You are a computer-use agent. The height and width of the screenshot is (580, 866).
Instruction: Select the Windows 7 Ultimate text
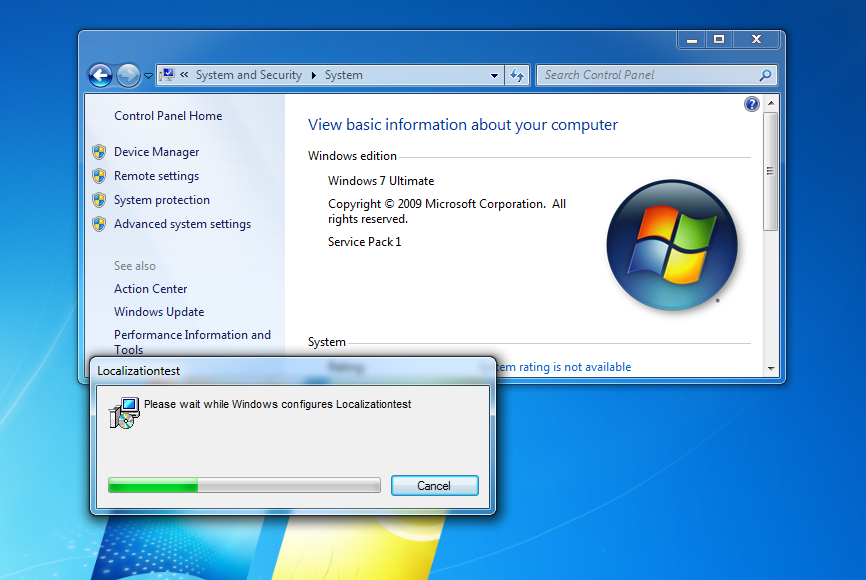381,181
